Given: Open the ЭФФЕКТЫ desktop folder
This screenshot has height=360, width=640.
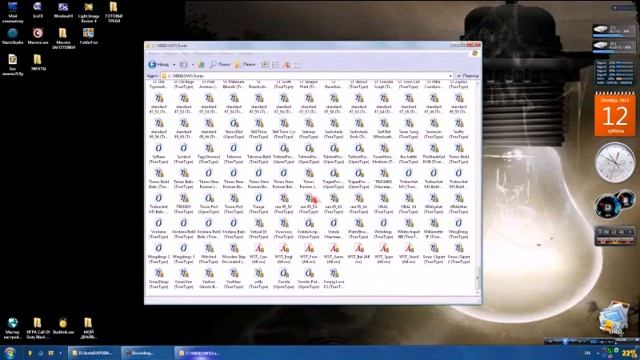Looking at the screenshot, I should pos(38,62).
